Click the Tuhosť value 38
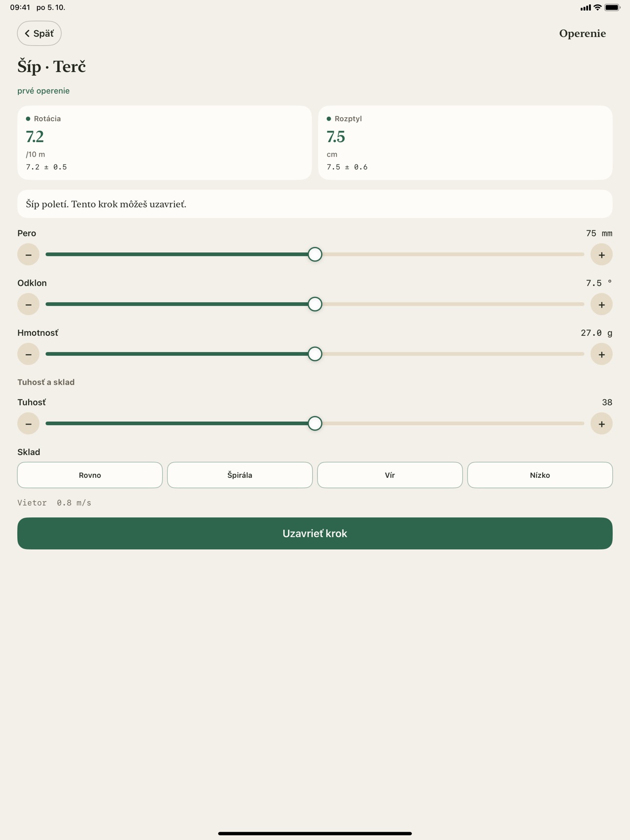This screenshot has width=630, height=840. point(607,402)
